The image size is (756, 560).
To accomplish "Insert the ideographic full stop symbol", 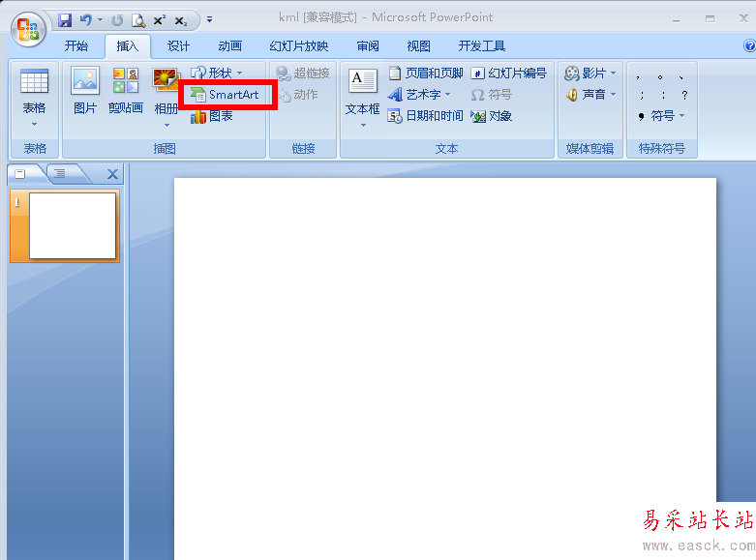I will click(660, 77).
